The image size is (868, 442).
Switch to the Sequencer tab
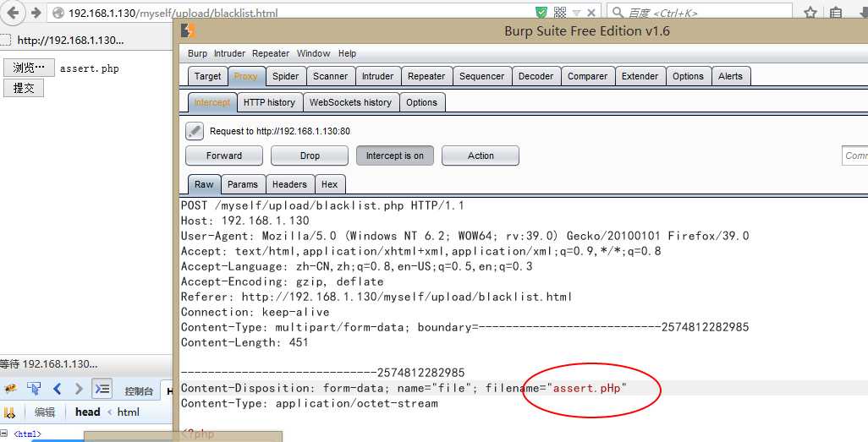[481, 76]
